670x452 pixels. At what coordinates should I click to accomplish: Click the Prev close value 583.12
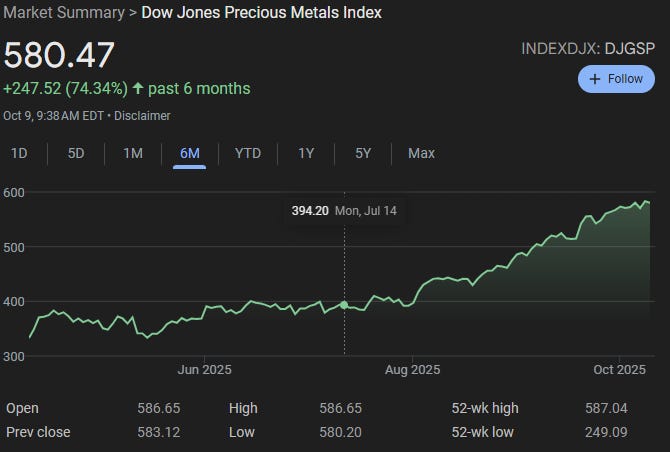(159, 432)
